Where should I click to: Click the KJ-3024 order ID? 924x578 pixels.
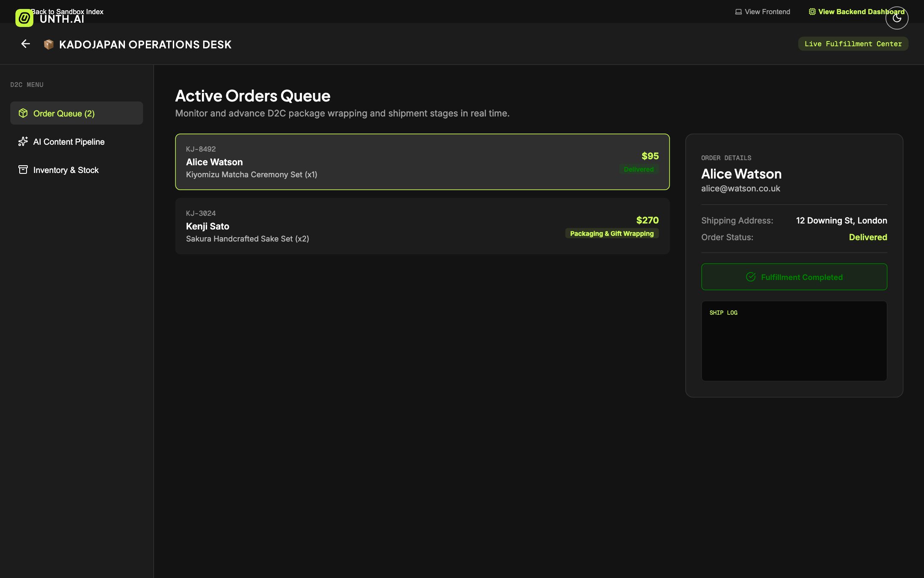click(x=201, y=213)
